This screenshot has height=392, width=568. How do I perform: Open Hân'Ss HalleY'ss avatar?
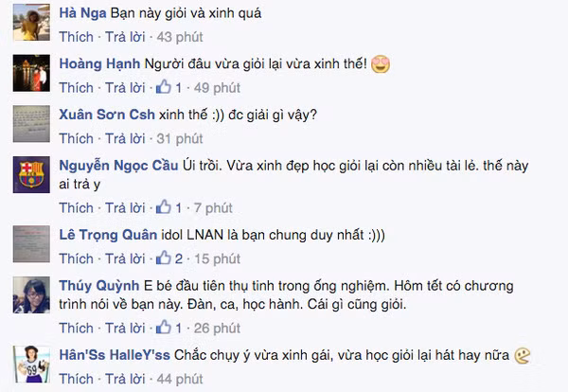[x=31, y=365]
